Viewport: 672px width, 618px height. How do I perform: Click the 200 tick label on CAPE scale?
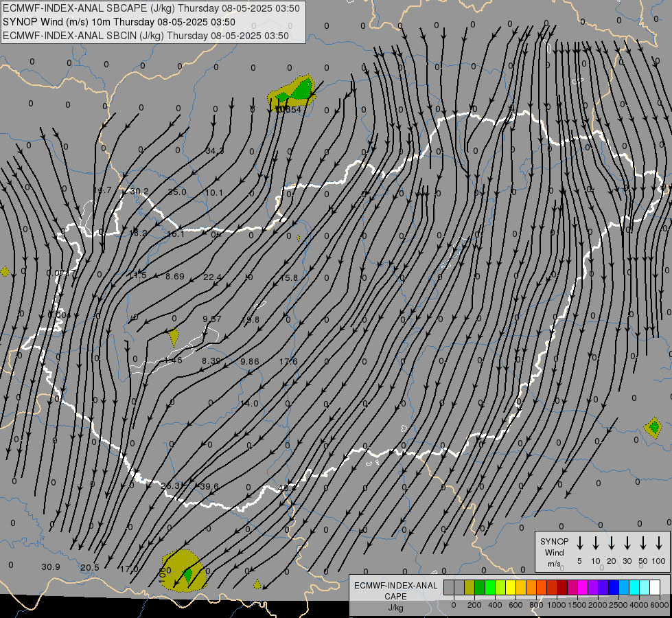(474, 605)
